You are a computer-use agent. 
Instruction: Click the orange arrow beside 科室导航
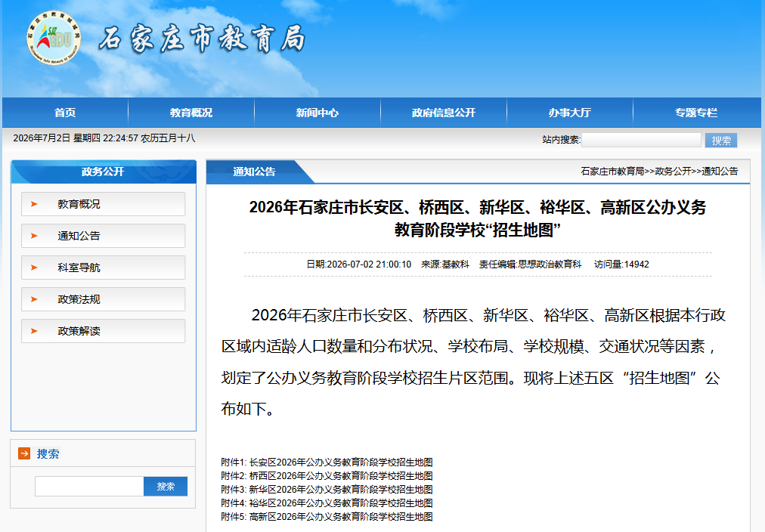coord(34,268)
